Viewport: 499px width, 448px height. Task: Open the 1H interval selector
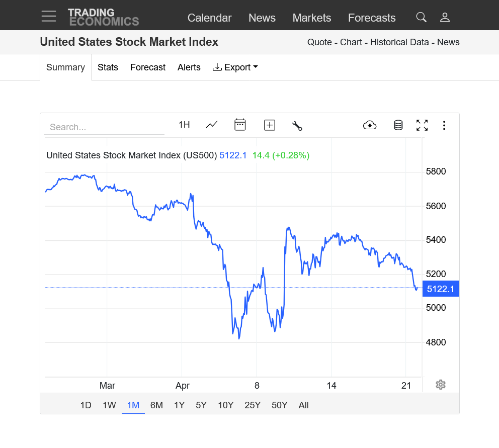click(184, 125)
